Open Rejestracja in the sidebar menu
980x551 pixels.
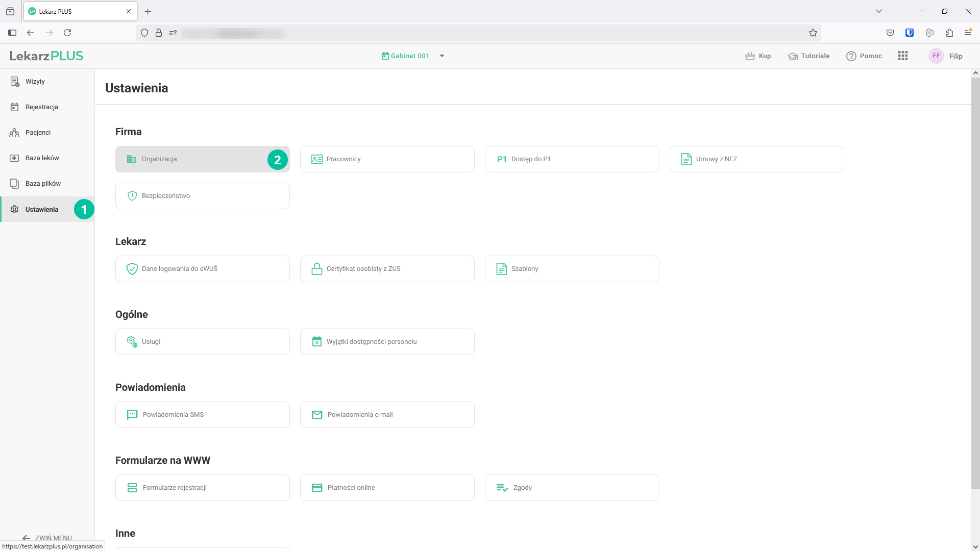41,107
